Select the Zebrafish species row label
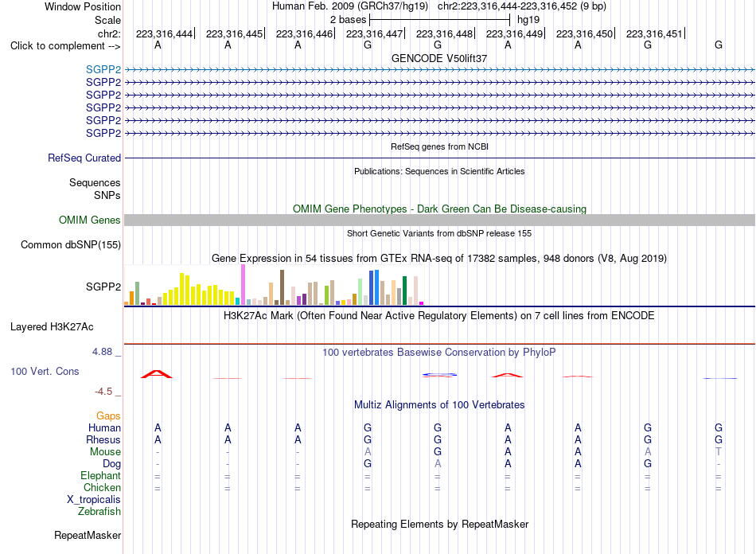Viewport: 756px width, 554px height. (x=99, y=511)
